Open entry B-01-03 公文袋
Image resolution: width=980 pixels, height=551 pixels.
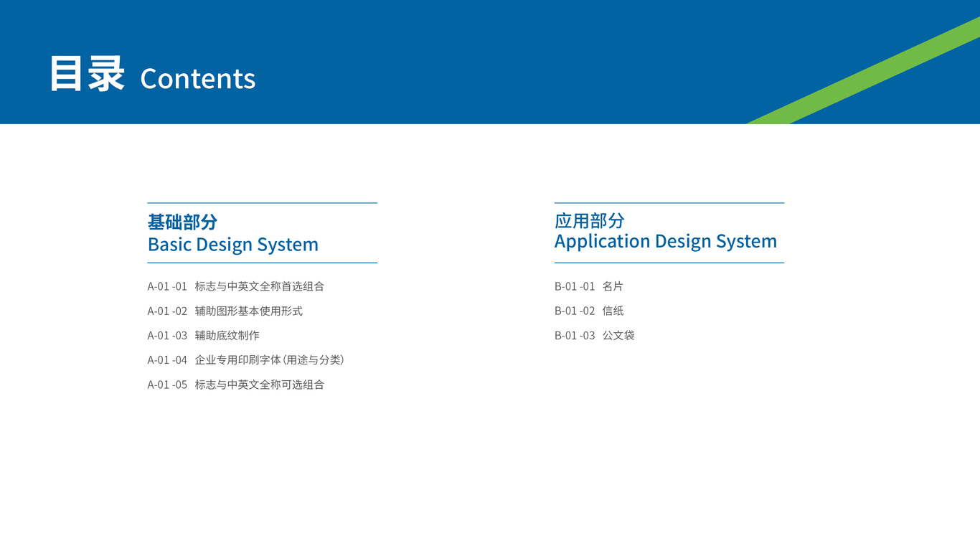click(x=595, y=335)
